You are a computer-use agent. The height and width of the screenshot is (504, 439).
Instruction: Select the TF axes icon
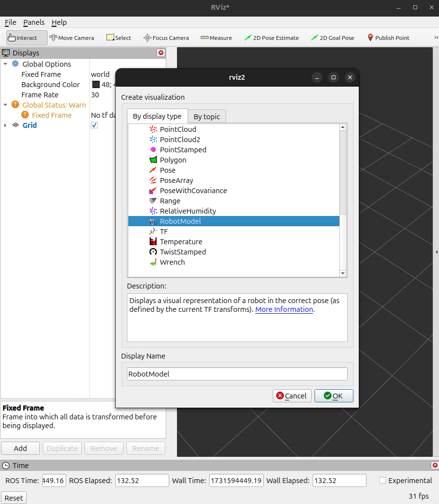[153, 232]
